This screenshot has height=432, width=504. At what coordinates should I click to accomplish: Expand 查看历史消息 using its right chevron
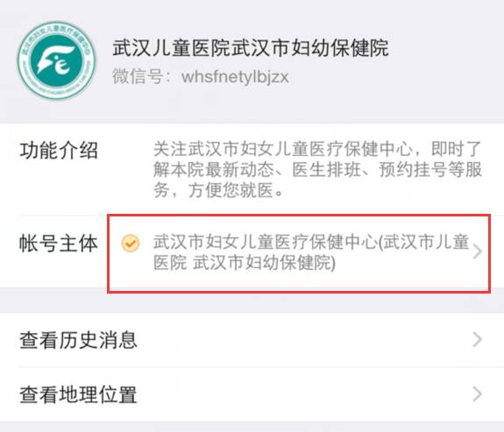tap(478, 339)
